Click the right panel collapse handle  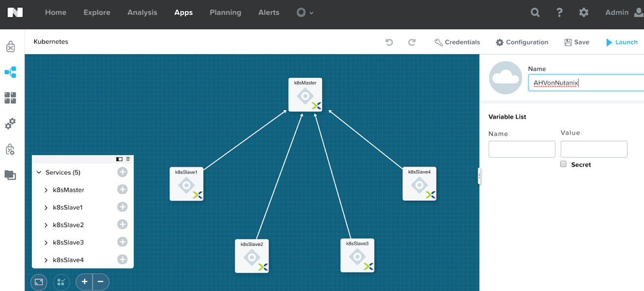coord(479,176)
